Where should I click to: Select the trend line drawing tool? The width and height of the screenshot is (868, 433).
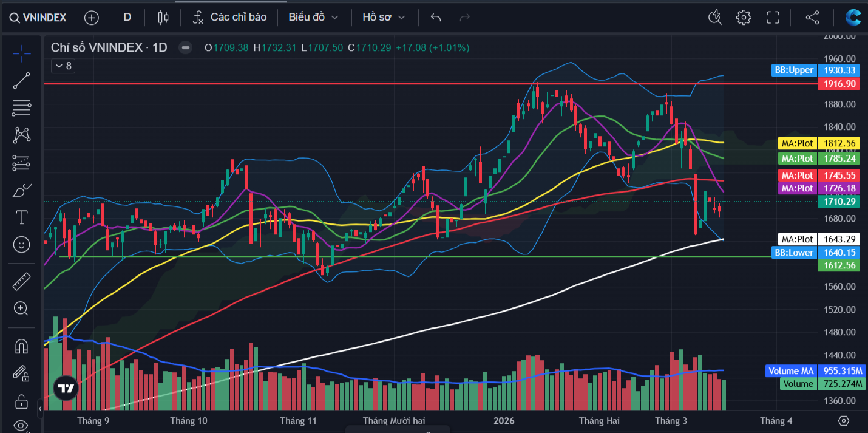click(22, 81)
